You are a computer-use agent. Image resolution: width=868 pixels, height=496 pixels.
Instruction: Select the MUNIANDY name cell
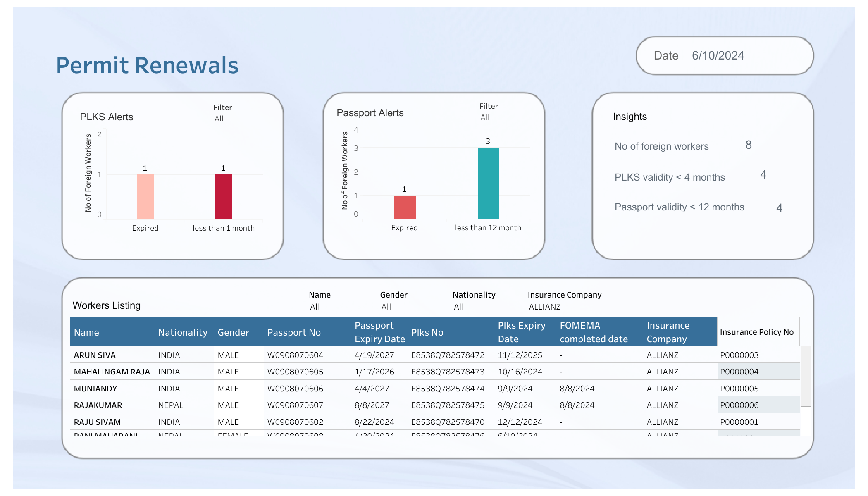(95, 389)
